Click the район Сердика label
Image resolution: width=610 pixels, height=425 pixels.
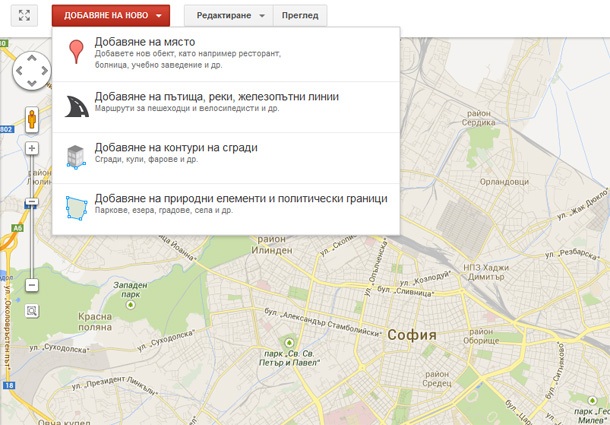coord(479,118)
